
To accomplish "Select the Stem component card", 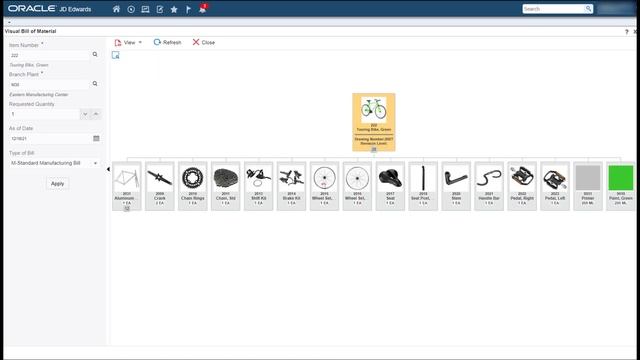I will point(456,186).
